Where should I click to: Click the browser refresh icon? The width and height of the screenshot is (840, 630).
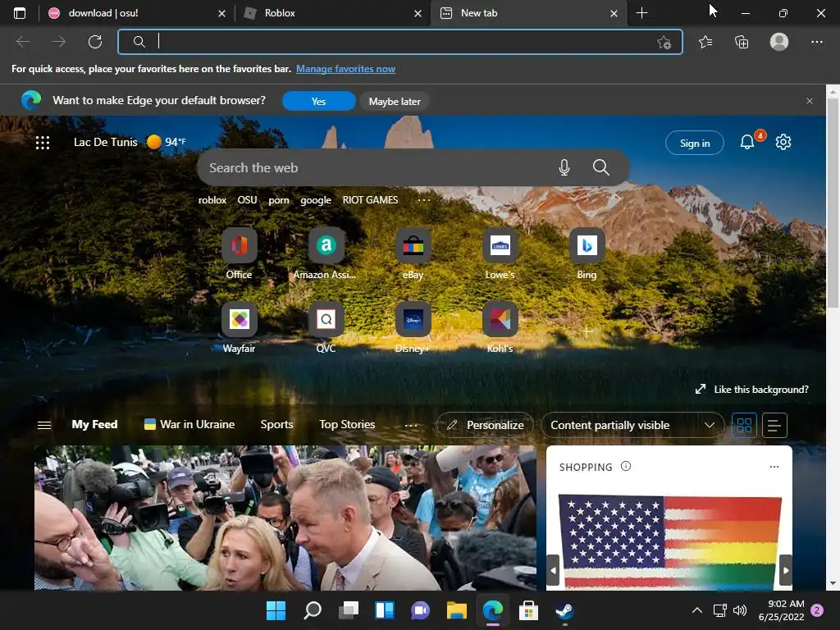click(95, 42)
